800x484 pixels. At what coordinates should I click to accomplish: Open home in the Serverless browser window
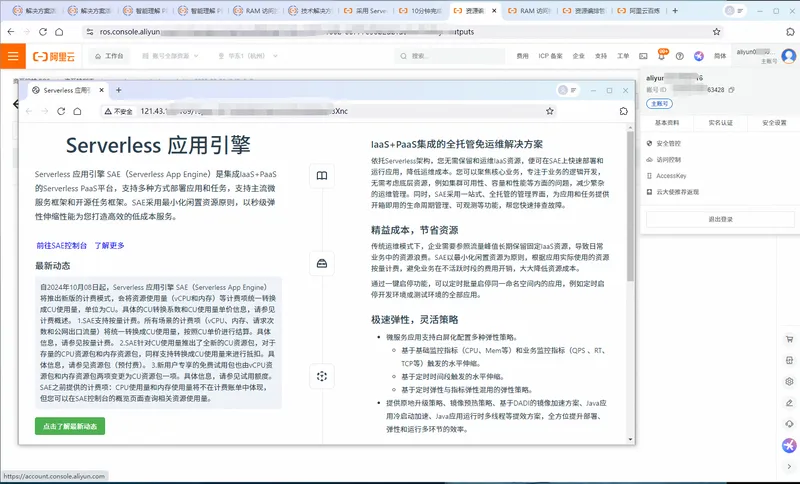click(x=78, y=111)
